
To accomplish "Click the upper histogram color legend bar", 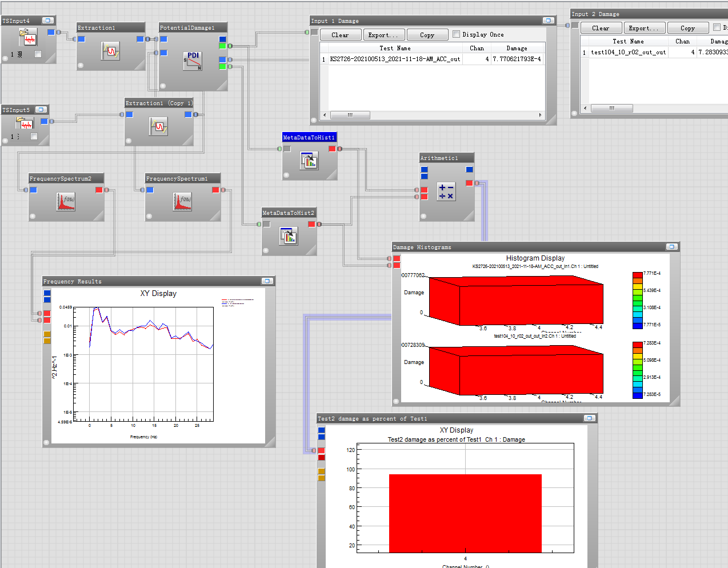I will coord(638,300).
